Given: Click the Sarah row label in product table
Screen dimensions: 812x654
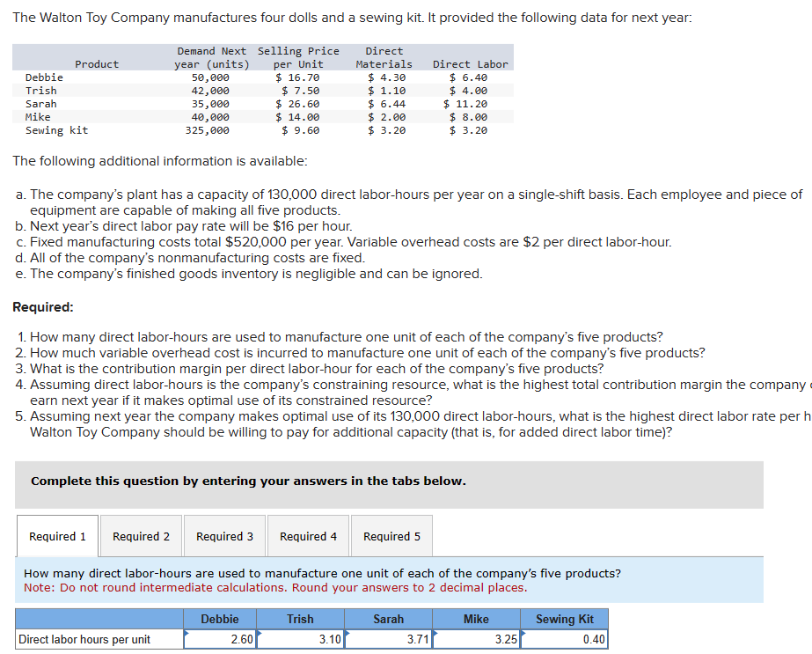Looking at the screenshot, I should pos(41,104).
